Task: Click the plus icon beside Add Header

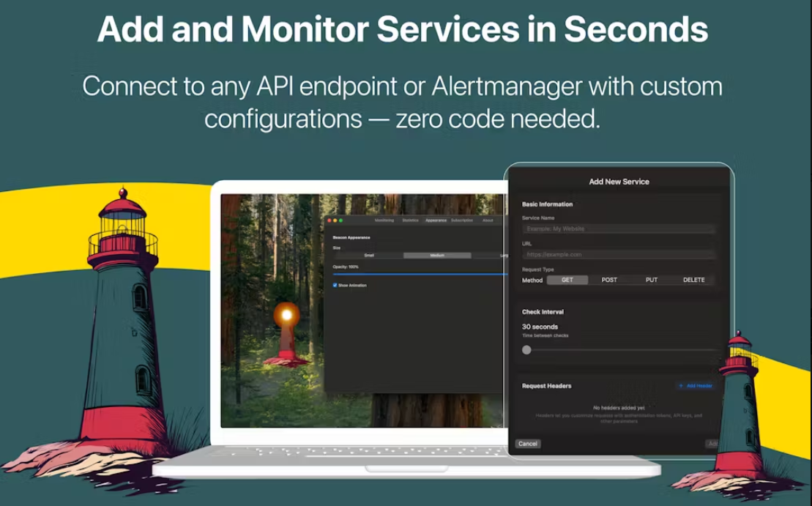Action: pos(680,386)
